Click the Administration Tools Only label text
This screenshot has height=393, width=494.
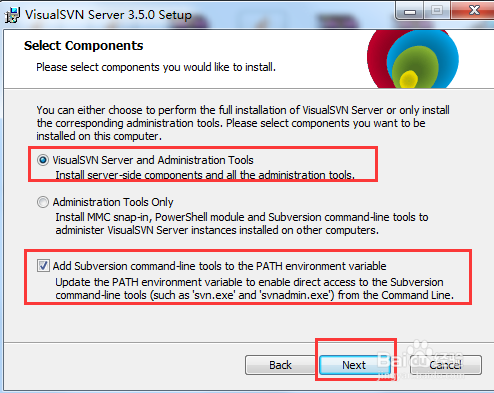pos(113,202)
